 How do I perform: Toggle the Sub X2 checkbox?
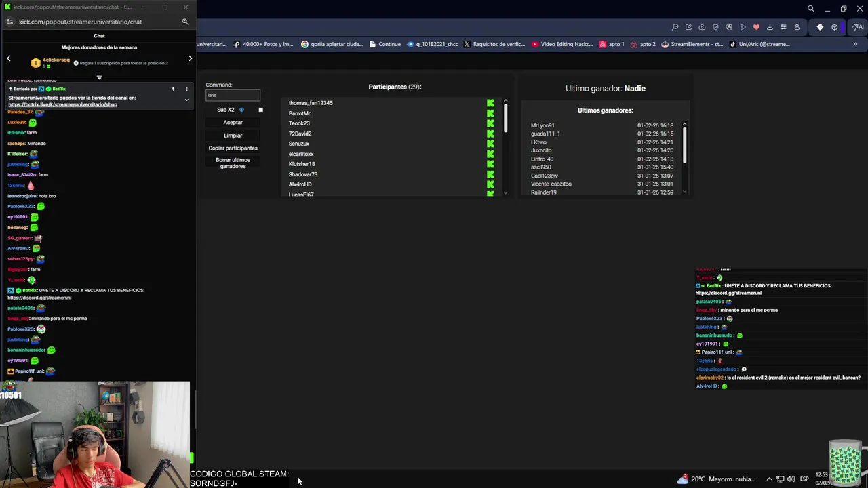(x=260, y=110)
